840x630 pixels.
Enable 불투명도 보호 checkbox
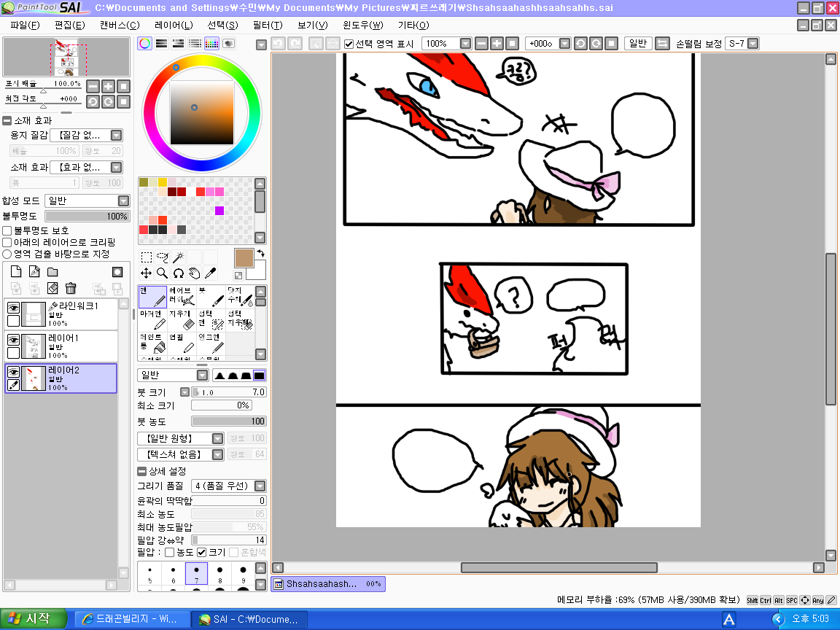[x=7, y=230]
